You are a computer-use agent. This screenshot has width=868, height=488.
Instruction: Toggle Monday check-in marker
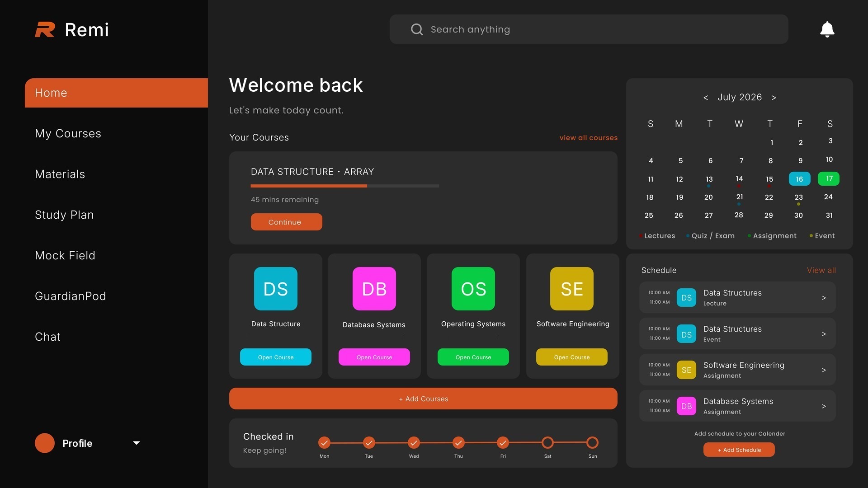324,442
